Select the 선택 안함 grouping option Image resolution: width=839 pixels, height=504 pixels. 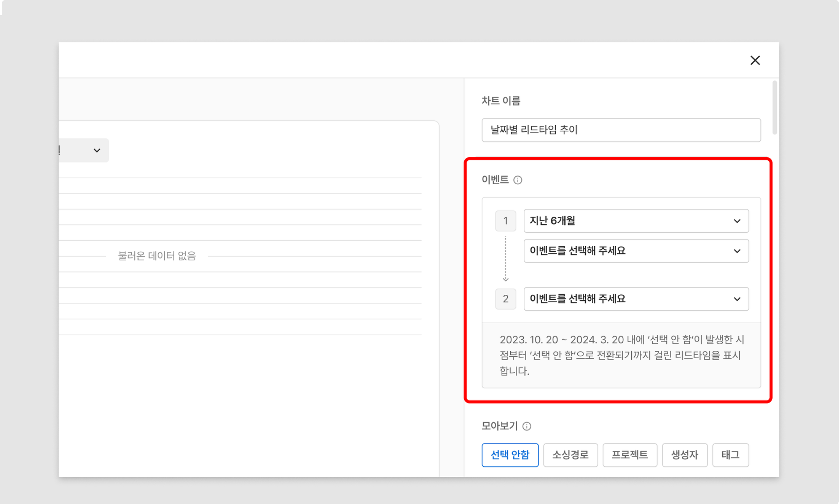(510, 455)
